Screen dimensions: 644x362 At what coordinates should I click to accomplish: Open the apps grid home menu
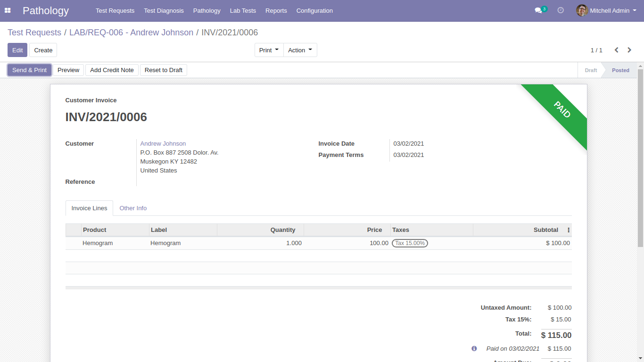8,10
